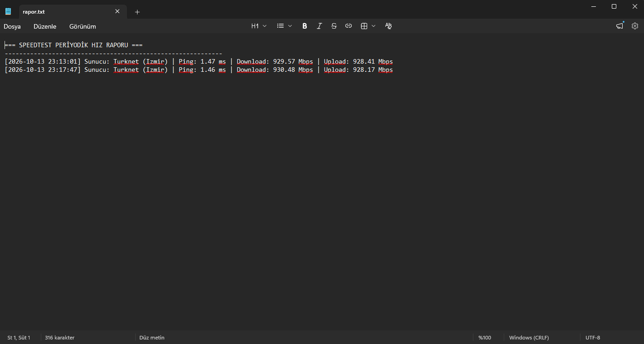Insert a hyperlink using the link icon
The height and width of the screenshot is (344, 644).
coord(349,26)
